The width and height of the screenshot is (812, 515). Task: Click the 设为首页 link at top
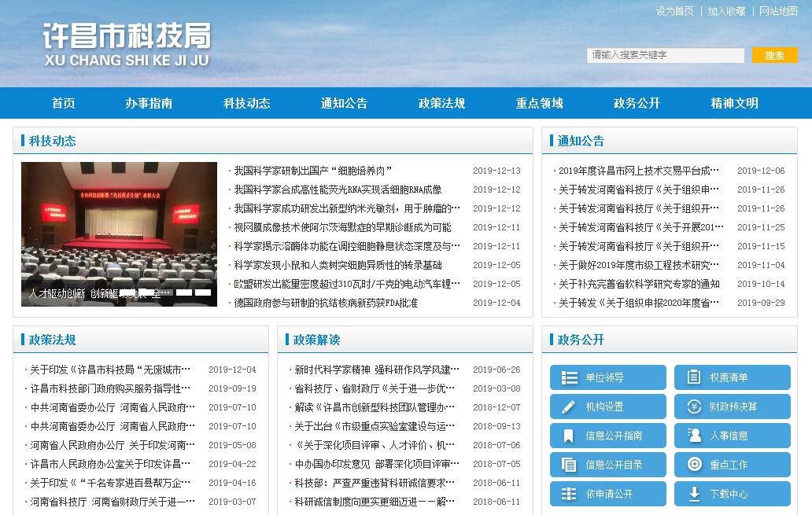(x=674, y=11)
